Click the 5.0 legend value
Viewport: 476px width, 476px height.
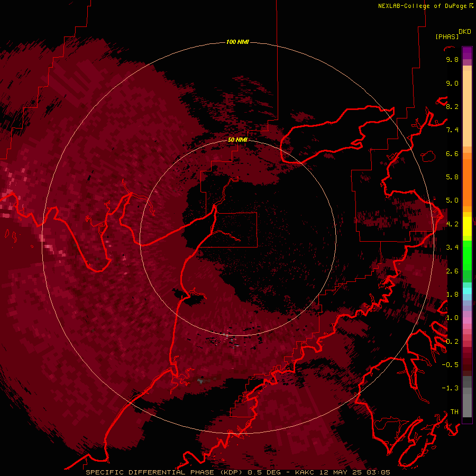(452, 200)
